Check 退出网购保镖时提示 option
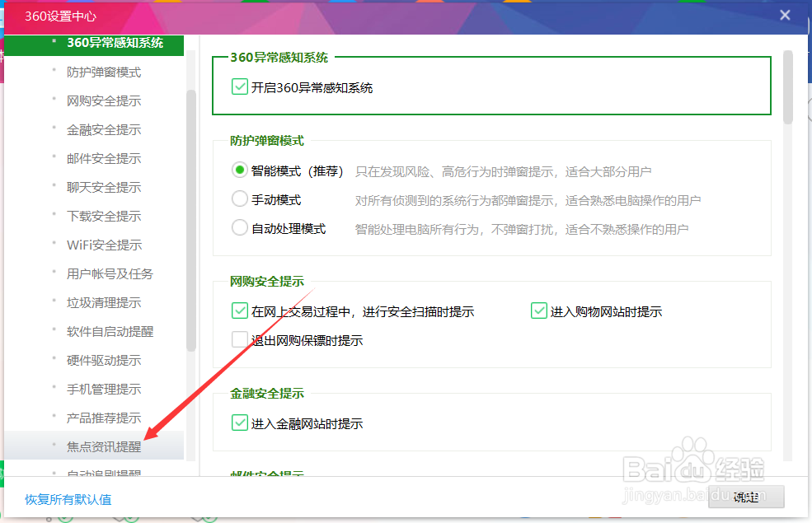 click(239, 339)
